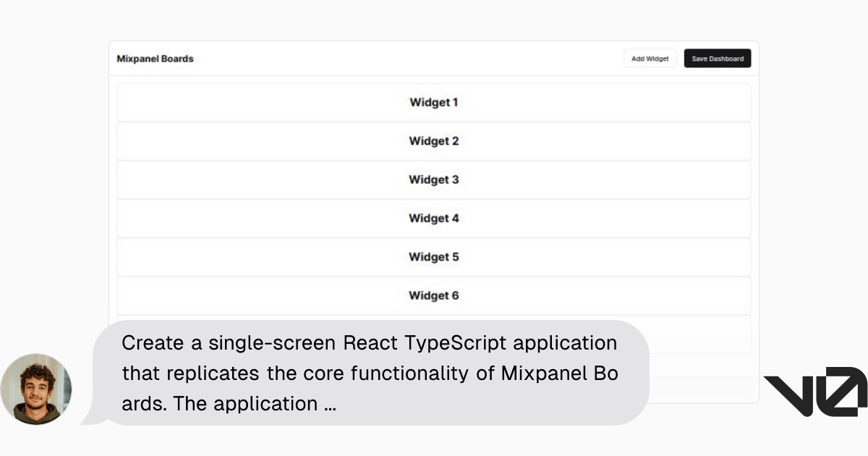Click the Add Widget outlined button
The width and height of the screenshot is (868, 456).
pyautogui.click(x=649, y=58)
